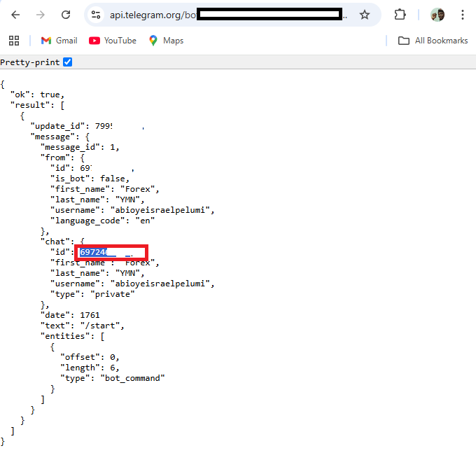
Task: Open the All Bookmarks folder
Action: pyautogui.click(x=433, y=41)
